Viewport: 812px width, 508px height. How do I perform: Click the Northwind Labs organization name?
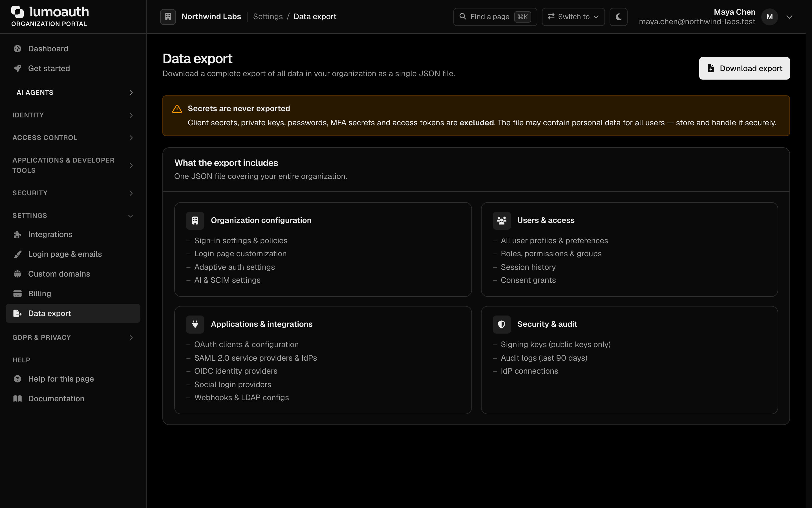click(x=211, y=16)
